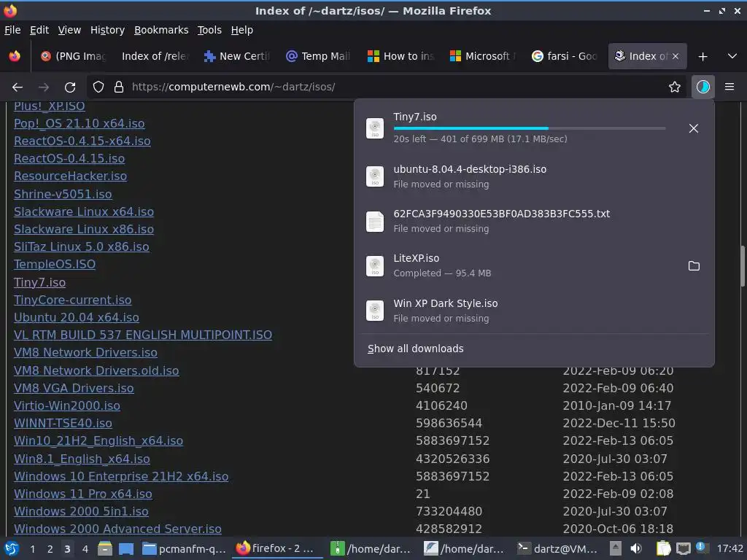Viewport: 747px width, 560px height.
Task: Open a new tab with plus button
Action: [703, 57]
